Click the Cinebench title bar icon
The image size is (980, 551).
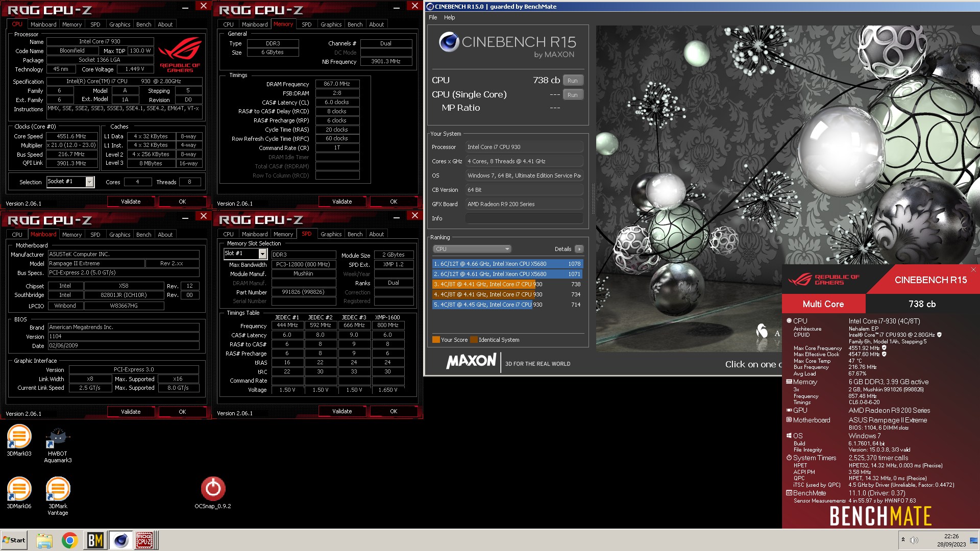[x=430, y=7]
